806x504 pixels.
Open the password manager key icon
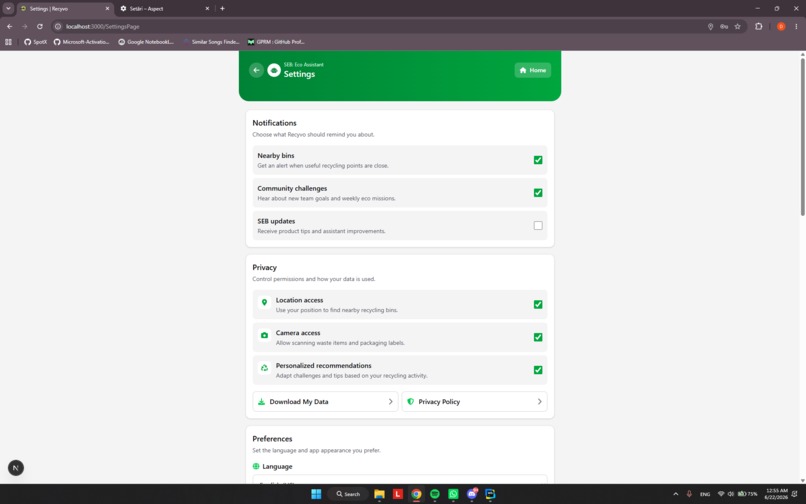[x=724, y=26]
